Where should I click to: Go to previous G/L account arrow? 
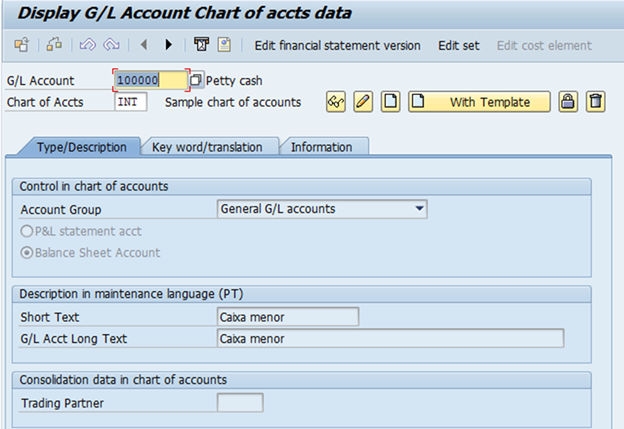pos(144,45)
